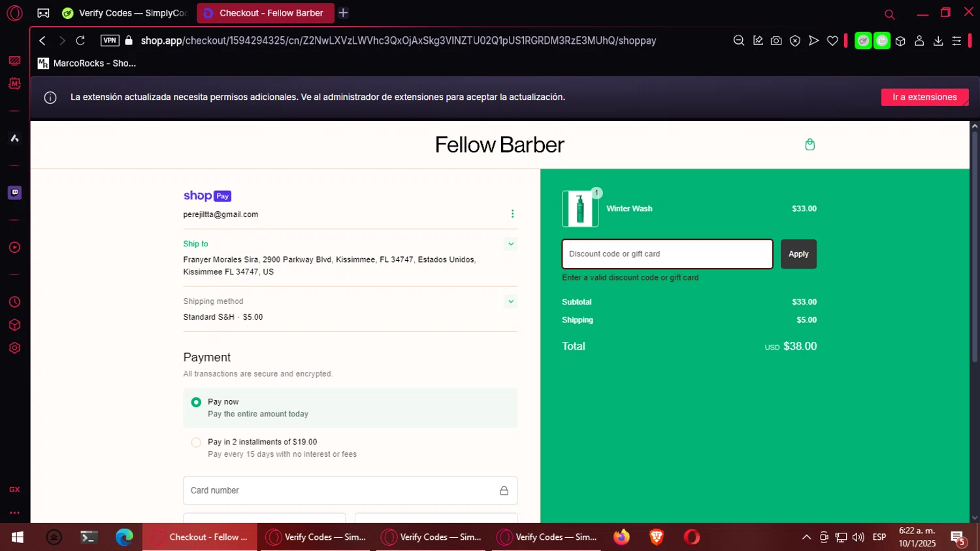Click the Fellow Barber store title
The image size is (980, 551).
point(500,144)
